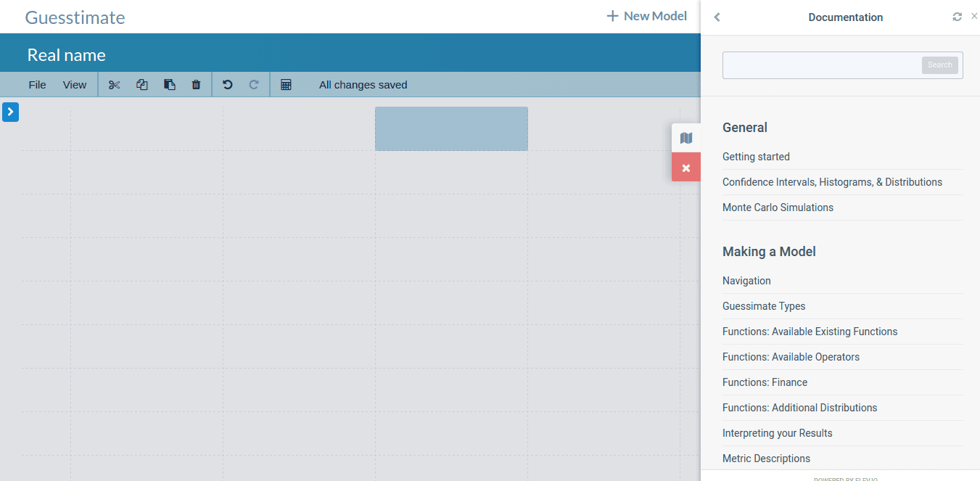Create a New Model
Screen dimensions: 980x481
tap(647, 16)
